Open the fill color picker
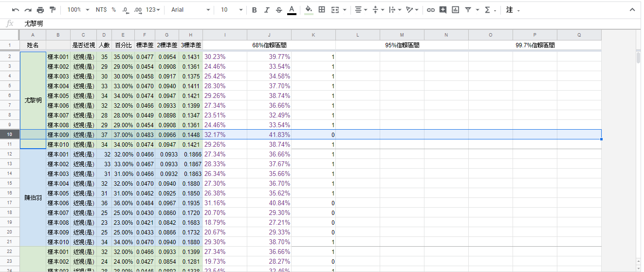This screenshot has height=272, width=644. 309,10
